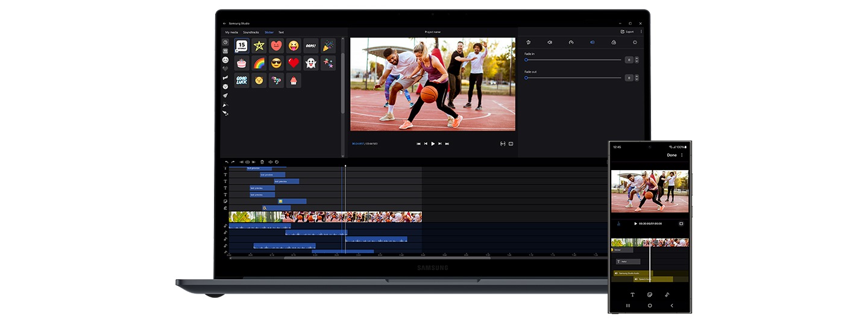Select the 15 calendar sticker
This screenshot has height=325, width=868.
click(x=242, y=46)
